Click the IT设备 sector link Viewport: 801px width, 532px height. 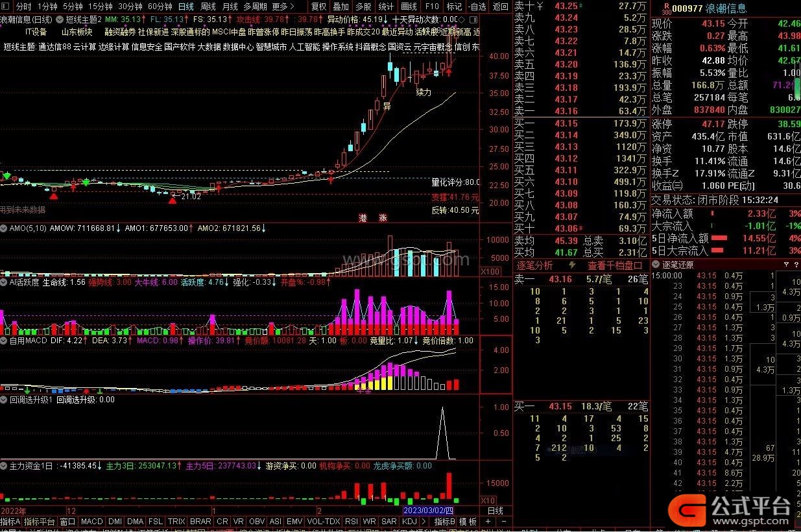(x=36, y=32)
